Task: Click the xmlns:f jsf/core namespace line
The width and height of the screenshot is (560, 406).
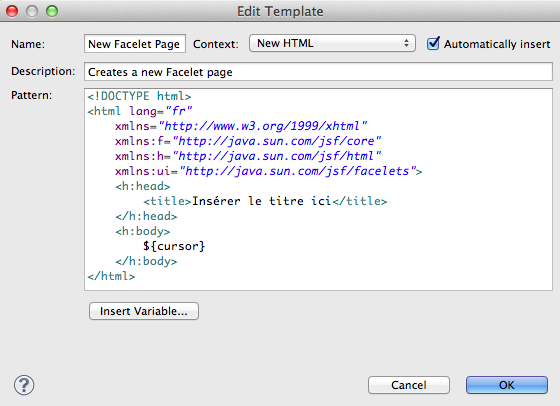Action: point(248,141)
